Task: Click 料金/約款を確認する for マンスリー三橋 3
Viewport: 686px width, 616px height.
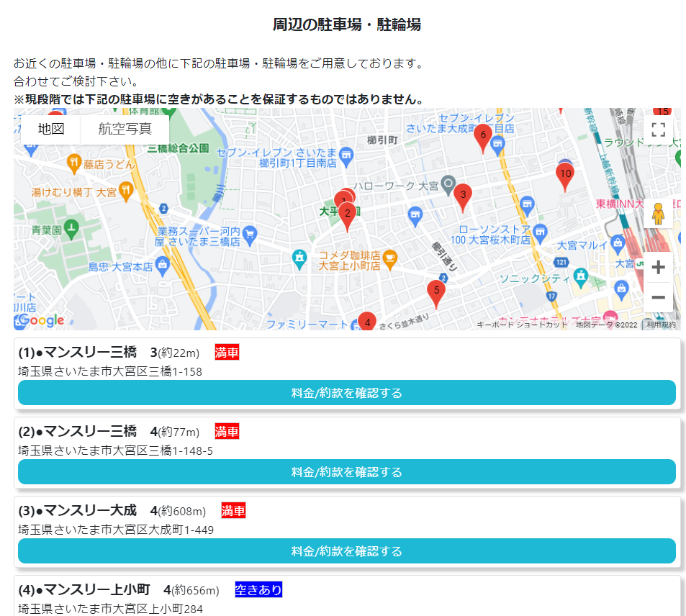Action: click(x=346, y=392)
